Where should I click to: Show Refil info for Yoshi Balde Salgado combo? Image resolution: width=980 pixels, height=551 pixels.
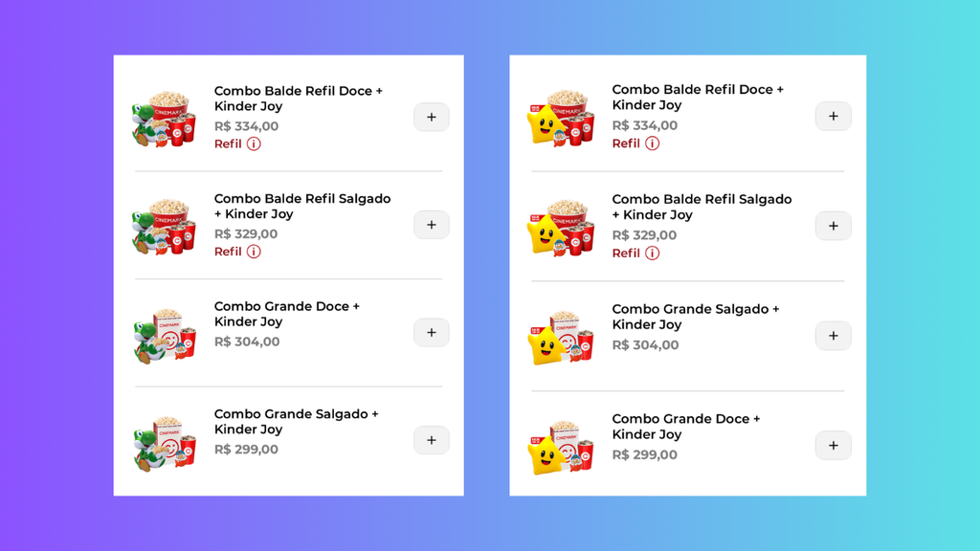(254, 253)
